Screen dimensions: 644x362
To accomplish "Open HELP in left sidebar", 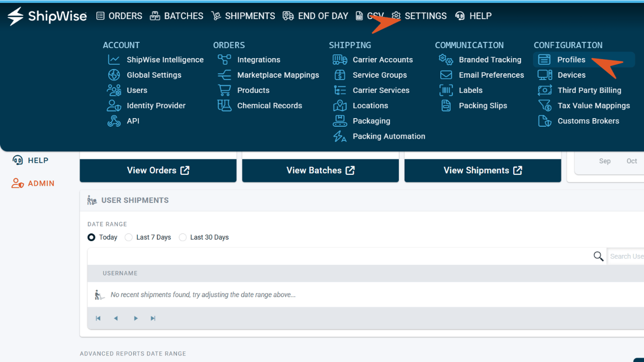I will click(30, 160).
